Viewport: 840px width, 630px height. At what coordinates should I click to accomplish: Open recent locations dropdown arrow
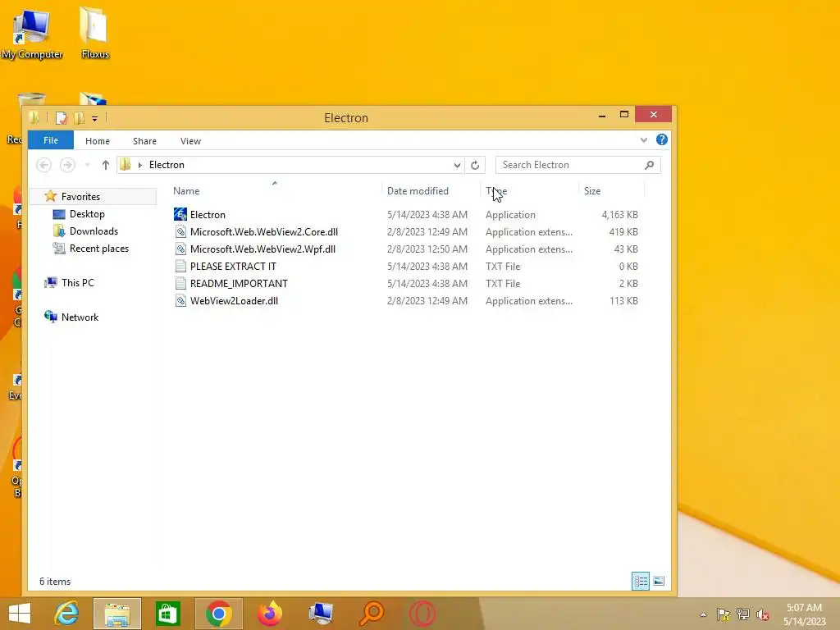pos(87,165)
